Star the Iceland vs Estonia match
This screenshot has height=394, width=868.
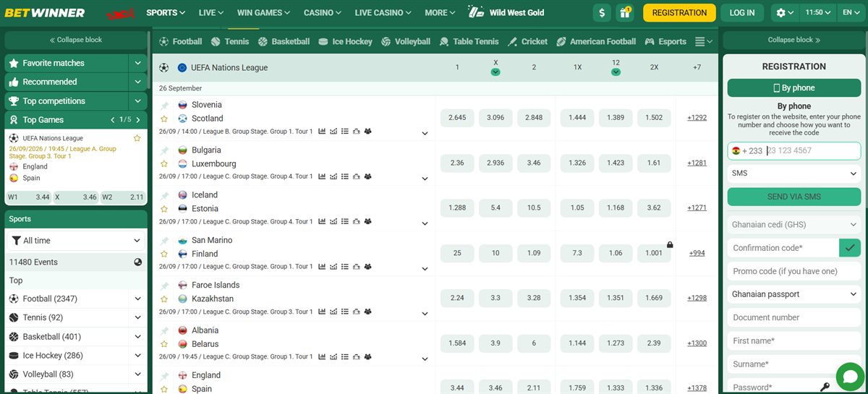[164, 209]
